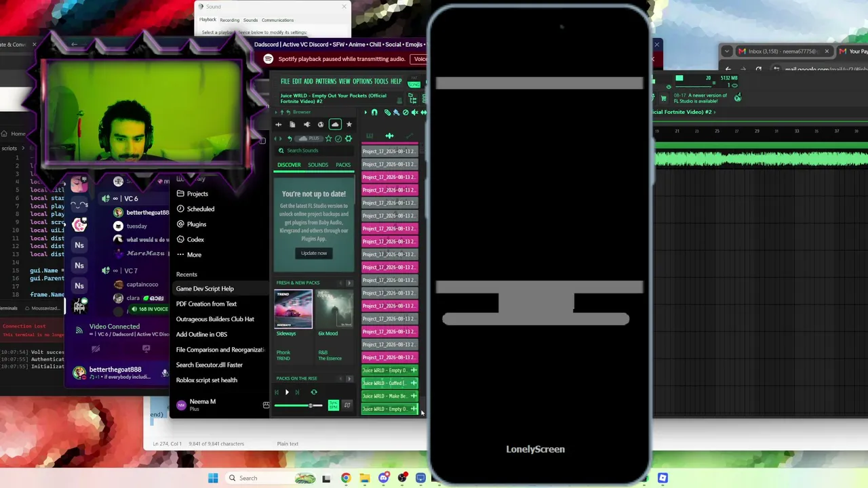This screenshot has height=488, width=868.
Task: Toggle Discord microphone mute
Action: pos(164,372)
